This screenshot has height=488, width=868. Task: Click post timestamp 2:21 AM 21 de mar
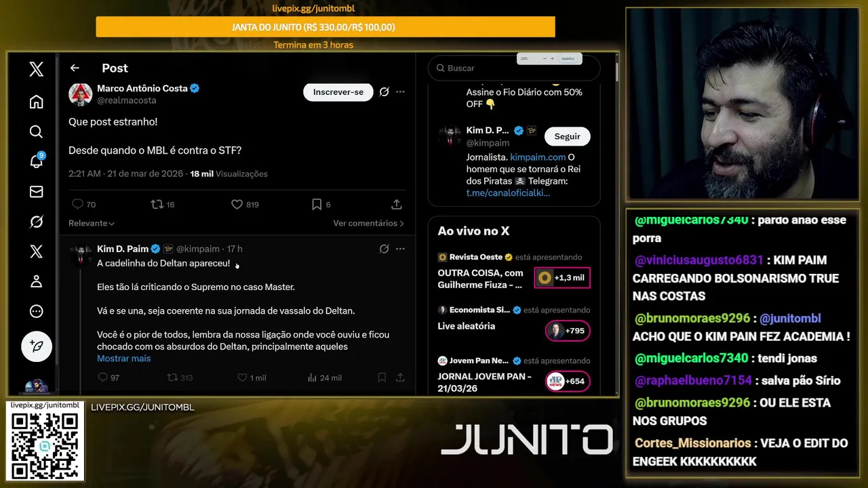pos(126,174)
